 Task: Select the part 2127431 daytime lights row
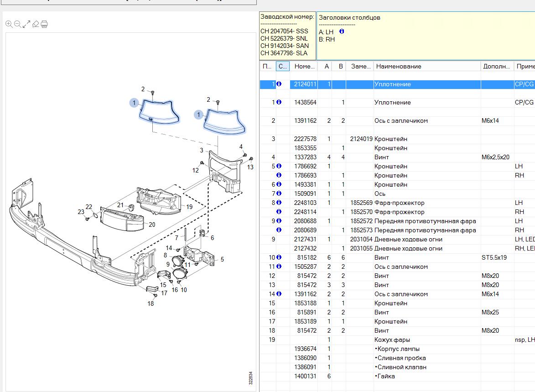click(408, 239)
